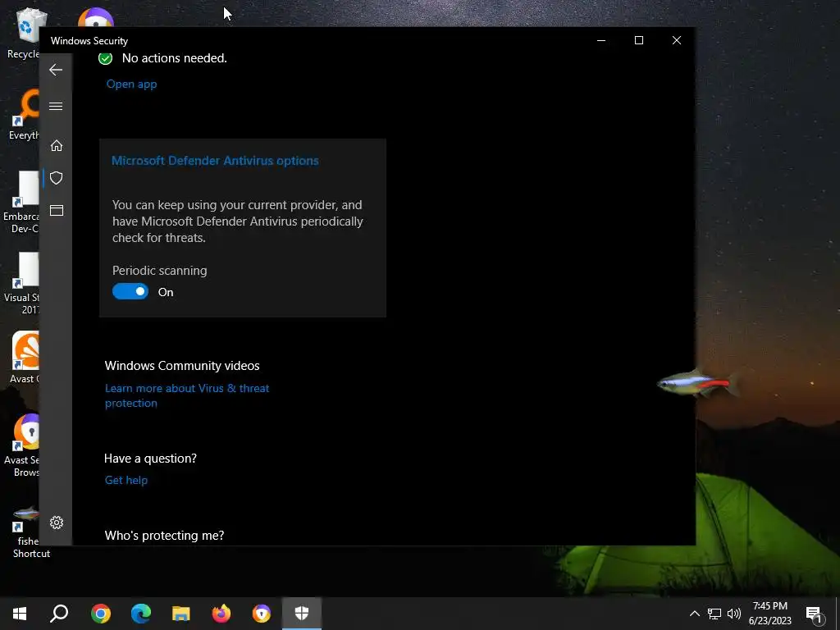Launch Google Chrome from taskbar
The height and width of the screenshot is (630, 840).
[x=101, y=614]
